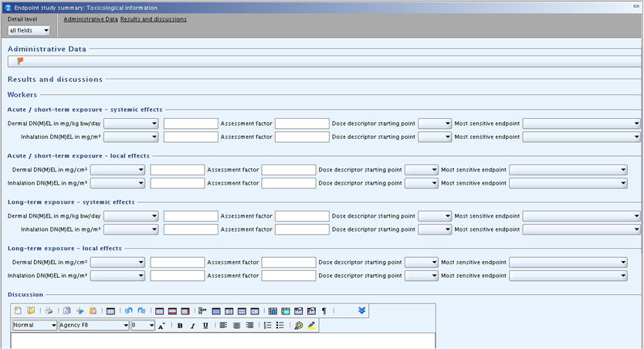
Task: Click 'Long-term exposure - local effects' heading
Action: point(65,249)
